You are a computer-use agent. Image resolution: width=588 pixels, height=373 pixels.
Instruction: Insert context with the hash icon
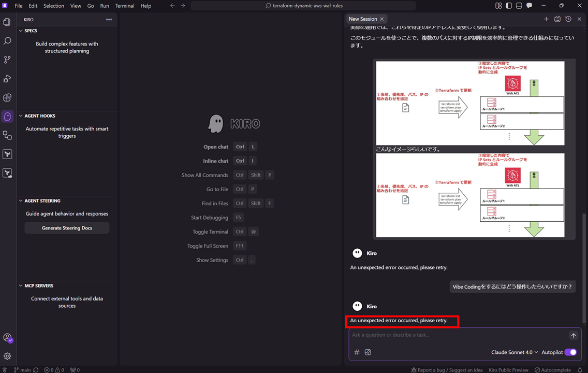click(x=357, y=352)
